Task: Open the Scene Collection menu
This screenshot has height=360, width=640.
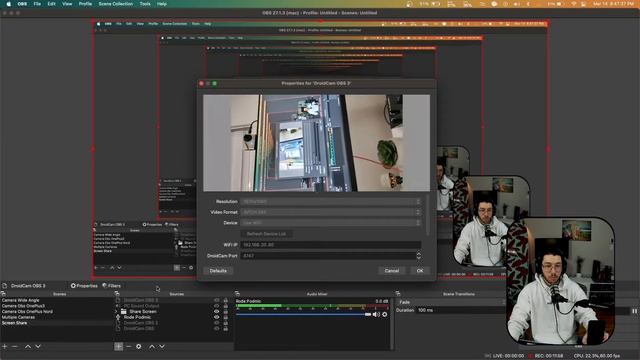Action: (x=116, y=4)
